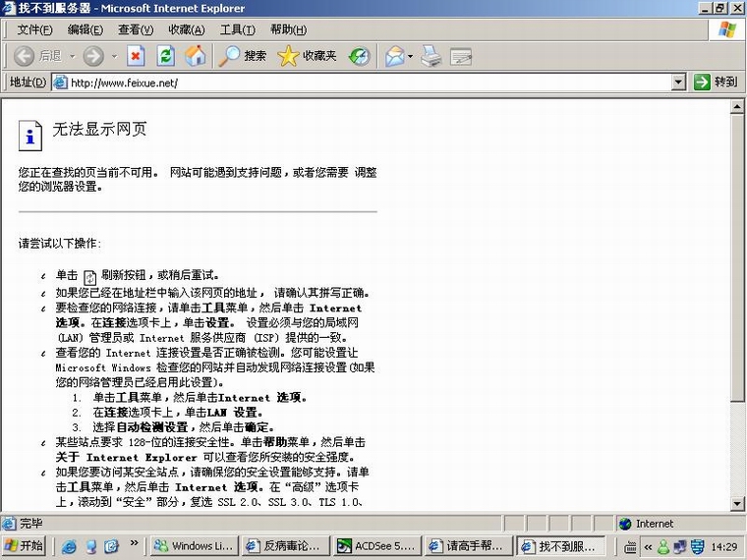Click the scrollbar up arrow
Screen dimensions: 747x560
[x=737, y=107]
